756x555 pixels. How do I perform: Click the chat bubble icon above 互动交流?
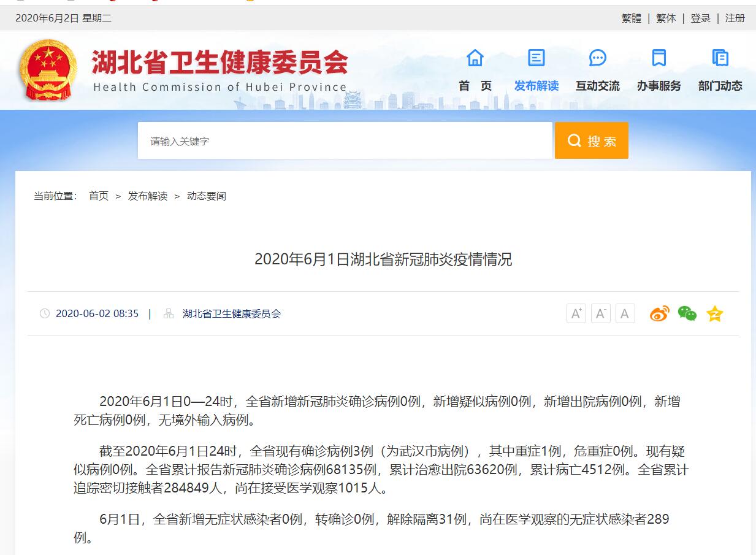pos(598,58)
